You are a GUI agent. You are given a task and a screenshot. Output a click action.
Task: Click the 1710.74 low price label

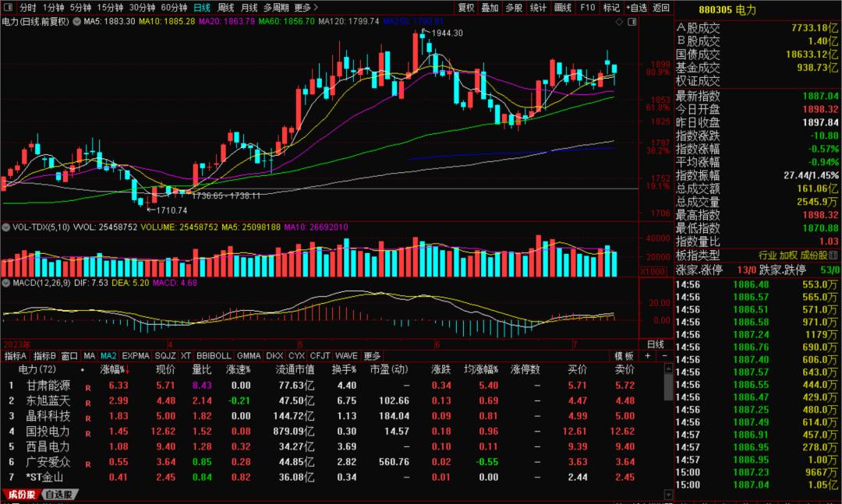point(172,210)
